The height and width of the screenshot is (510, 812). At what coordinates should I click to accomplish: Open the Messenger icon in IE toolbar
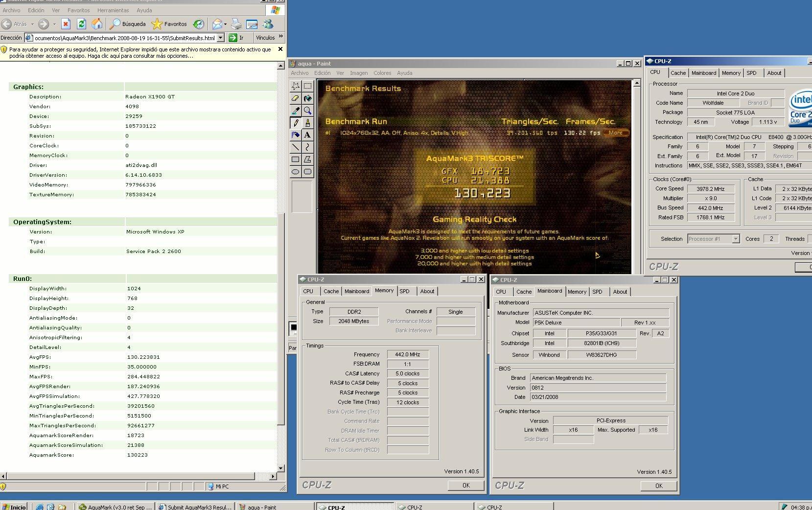point(268,23)
